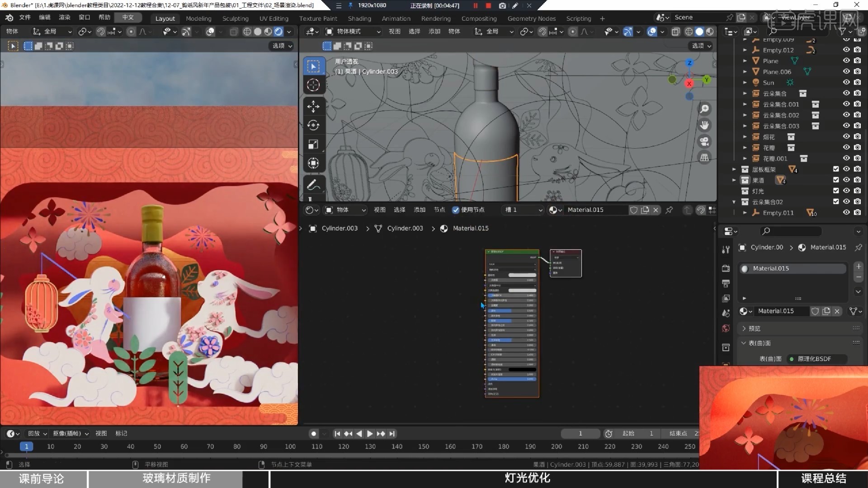
Task: Switch to the Geometry Nodes workspace
Action: coord(532,19)
